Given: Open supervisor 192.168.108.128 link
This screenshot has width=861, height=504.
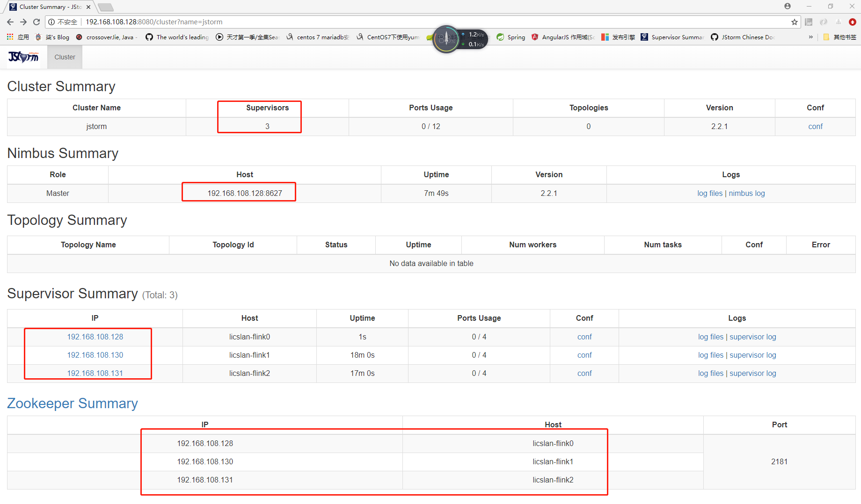Looking at the screenshot, I should pyautogui.click(x=95, y=337).
